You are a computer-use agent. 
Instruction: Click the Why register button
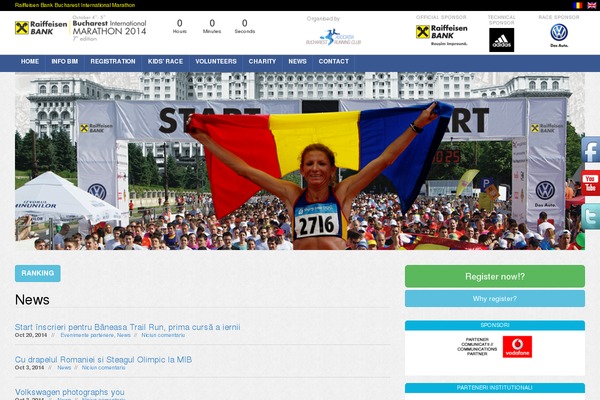(494, 299)
